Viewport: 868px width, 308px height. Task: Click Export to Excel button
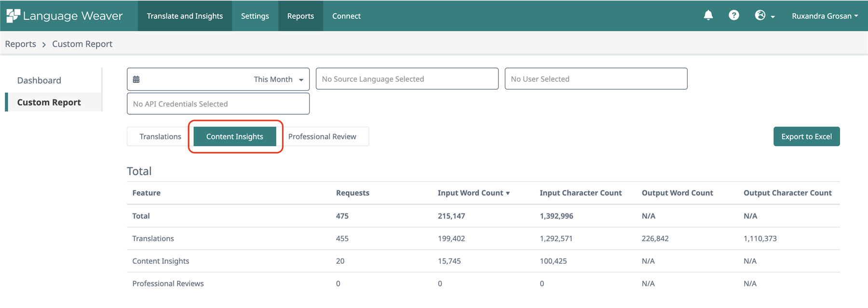coord(807,136)
